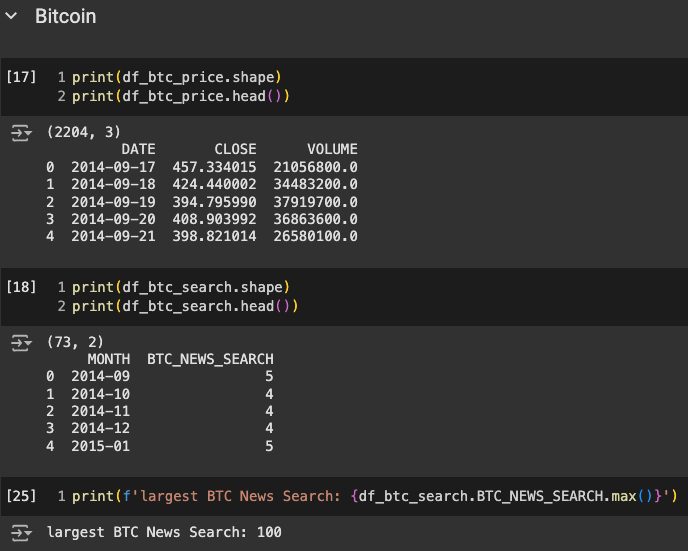
Task: Open output options icon for df_btc_price output
Action: [21, 132]
